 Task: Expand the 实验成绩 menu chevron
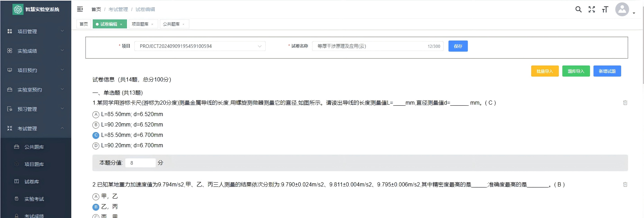point(62,50)
